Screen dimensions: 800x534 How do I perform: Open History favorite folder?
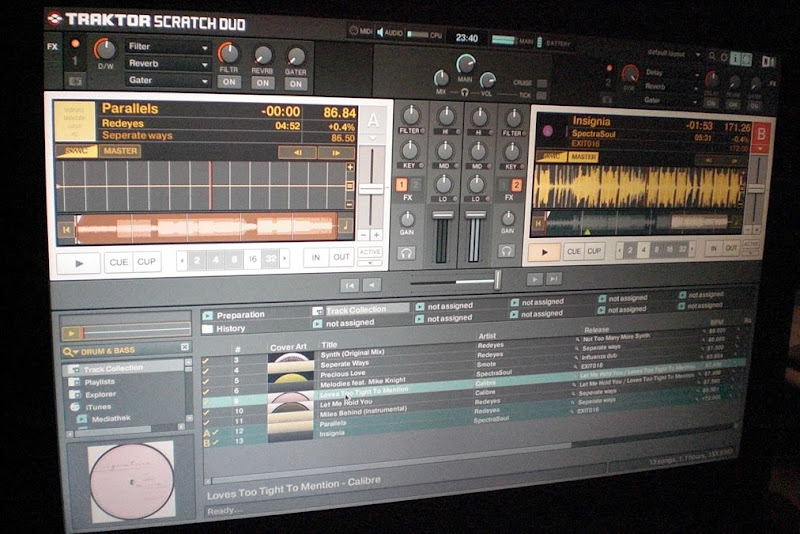click(224, 329)
